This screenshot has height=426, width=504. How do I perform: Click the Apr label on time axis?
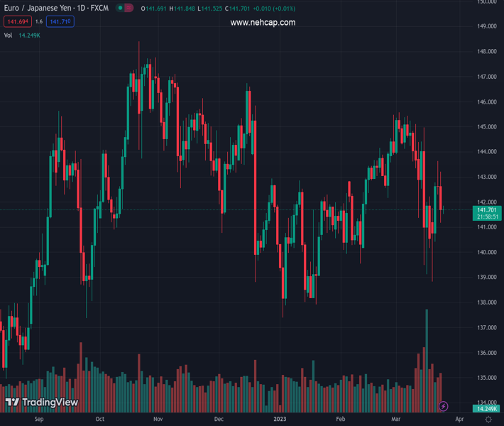point(459,419)
